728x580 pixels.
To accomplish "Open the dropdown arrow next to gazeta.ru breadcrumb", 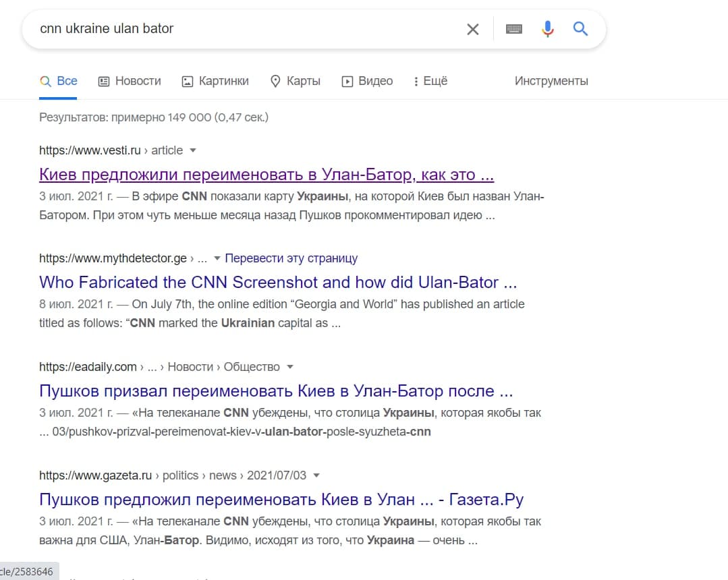I will pos(316,475).
